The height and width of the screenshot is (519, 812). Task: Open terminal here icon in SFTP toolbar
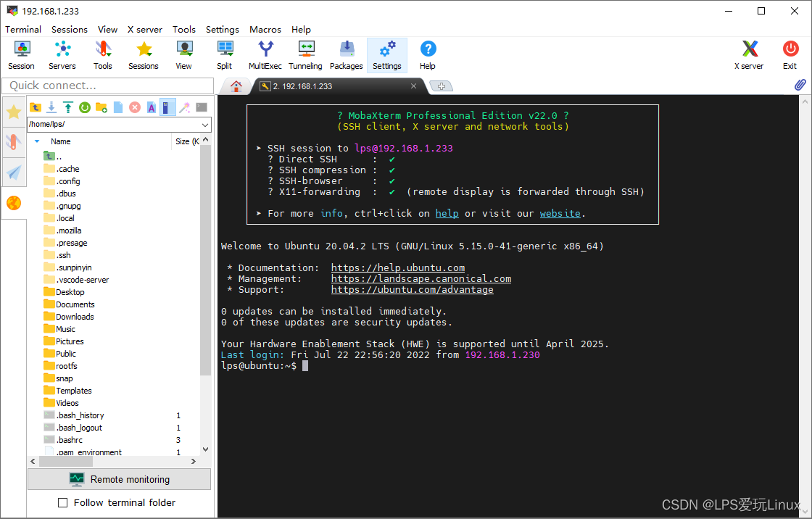click(x=202, y=107)
